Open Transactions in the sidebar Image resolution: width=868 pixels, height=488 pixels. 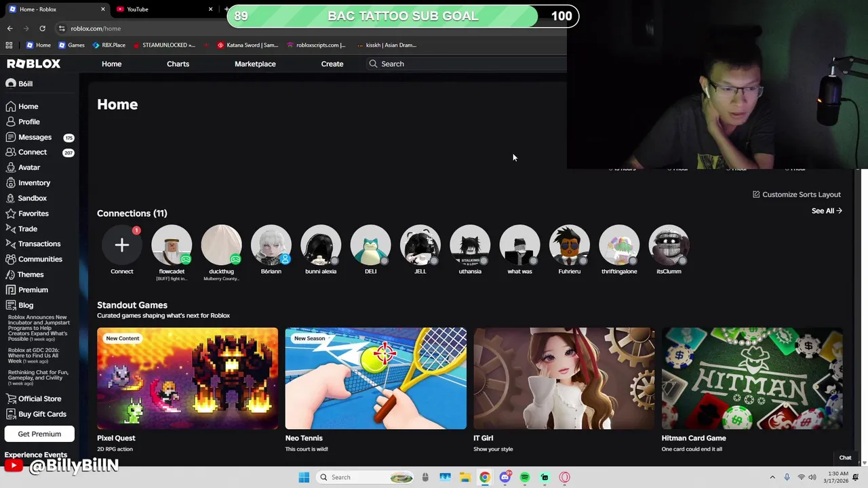pyautogui.click(x=33, y=244)
